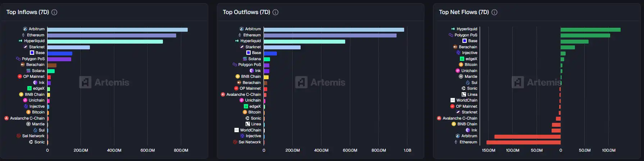The image size is (644, 161).
Task: Click the Top Net Flows (7D) heading
Action: tap(464, 12)
